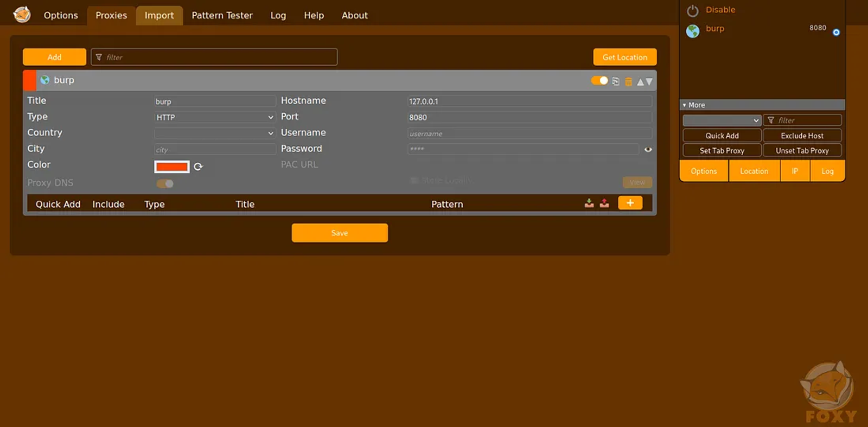Click the City input field

pos(215,149)
